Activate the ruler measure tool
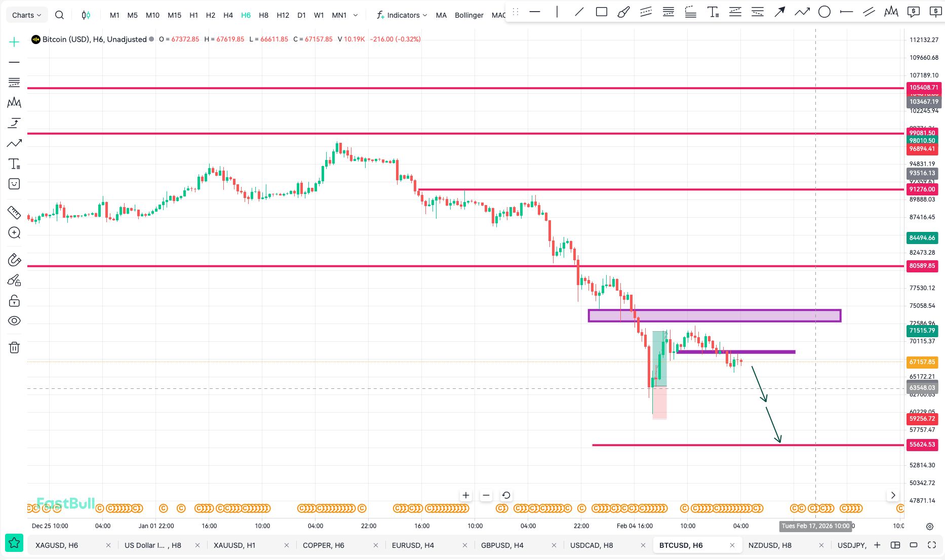This screenshot has width=945, height=560. point(14,212)
